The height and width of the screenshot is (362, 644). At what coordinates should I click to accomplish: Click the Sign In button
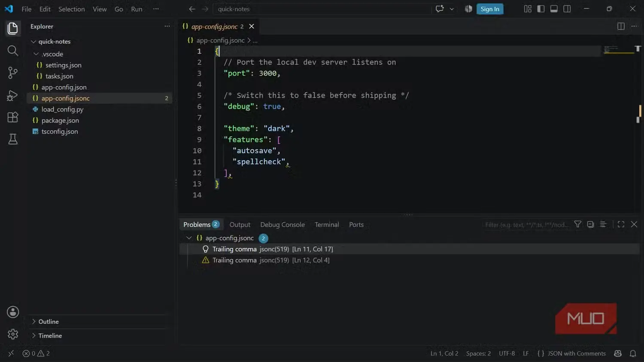tap(490, 9)
